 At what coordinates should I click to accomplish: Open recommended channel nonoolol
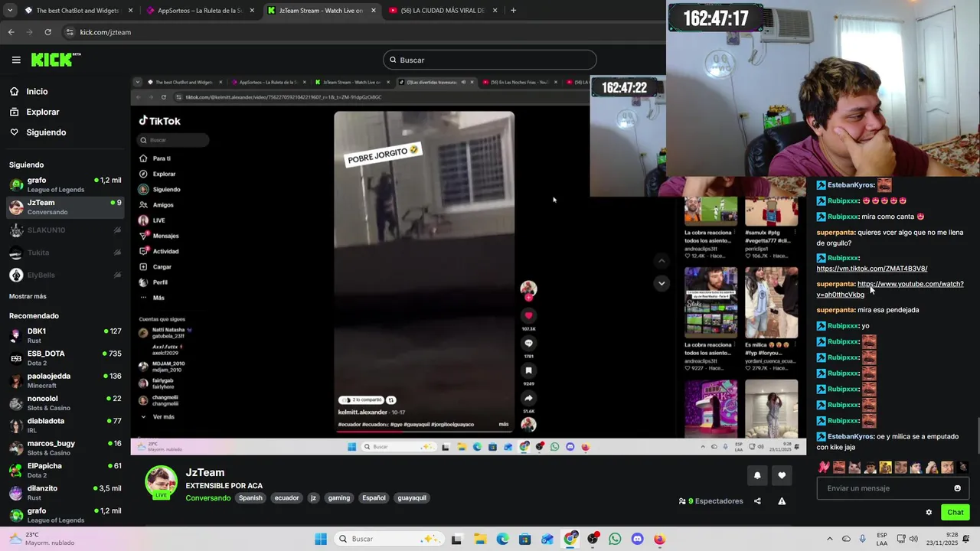(x=65, y=403)
